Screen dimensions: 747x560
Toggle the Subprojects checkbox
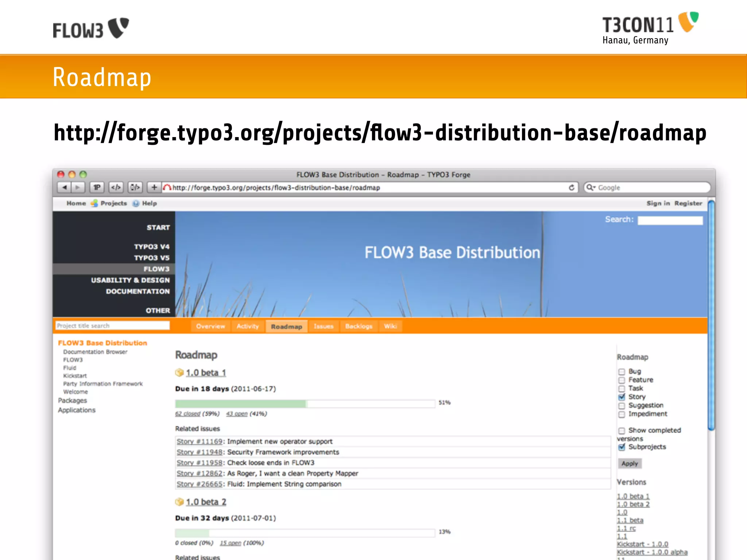tap(622, 447)
